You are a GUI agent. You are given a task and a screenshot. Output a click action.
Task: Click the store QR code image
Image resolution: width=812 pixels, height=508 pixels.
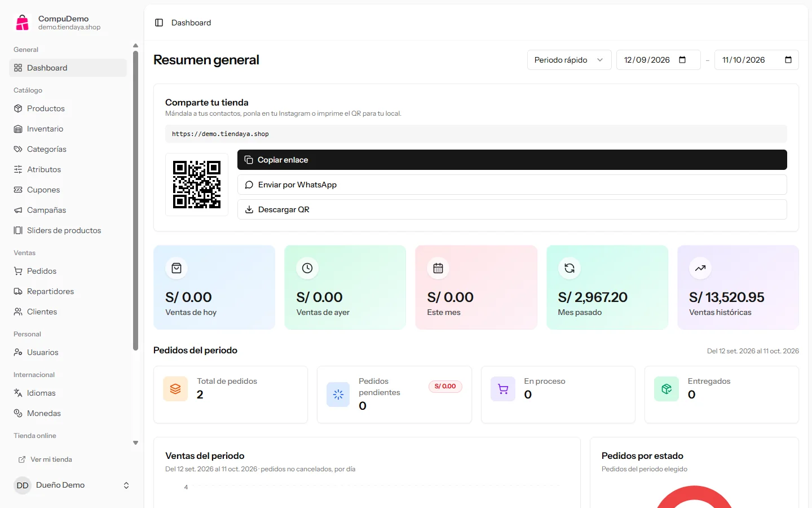point(197,185)
